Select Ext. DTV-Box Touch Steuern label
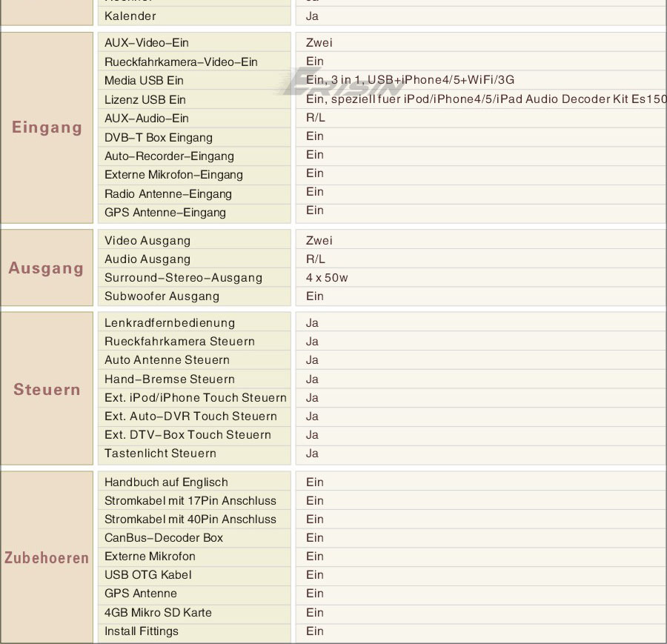 coord(188,435)
